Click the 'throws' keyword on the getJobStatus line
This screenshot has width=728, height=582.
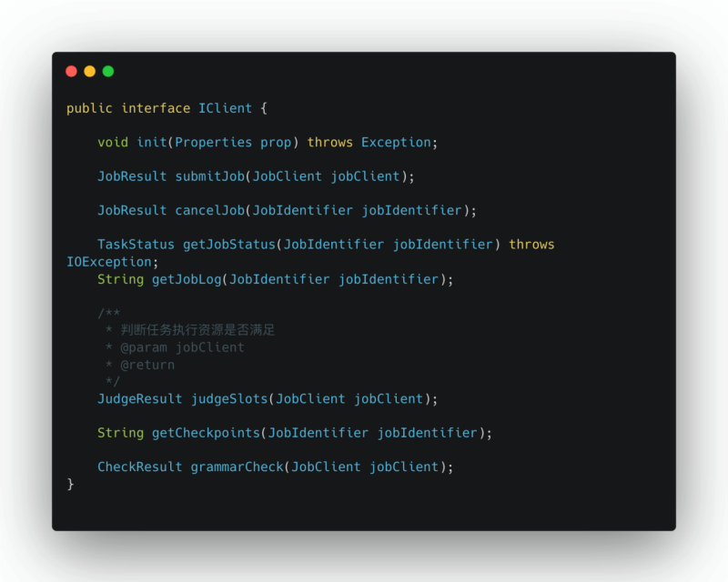531,244
